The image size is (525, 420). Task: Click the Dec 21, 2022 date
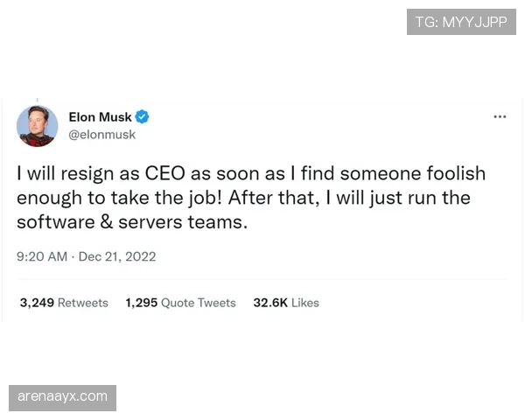pyautogui.click(x=117, y=256)
